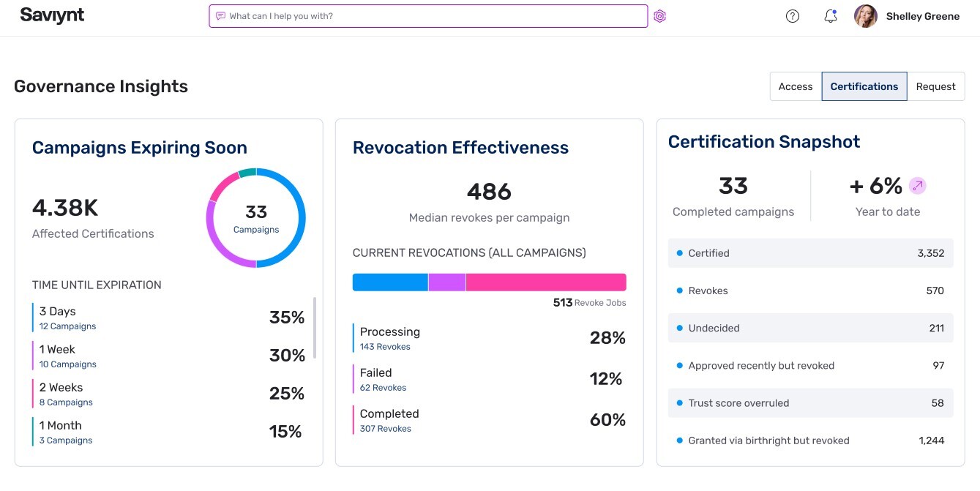Open the notifications bell with the blue dot
This screenshot has width=980, height=491.
coord(830,15)
